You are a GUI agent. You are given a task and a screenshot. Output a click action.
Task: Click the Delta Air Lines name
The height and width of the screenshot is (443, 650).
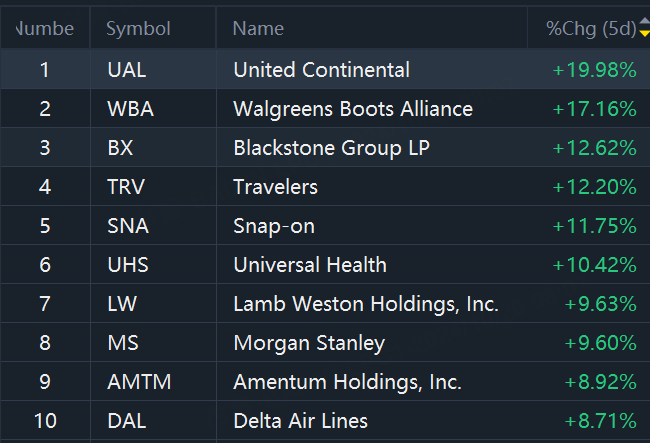(x=300, y=421)
